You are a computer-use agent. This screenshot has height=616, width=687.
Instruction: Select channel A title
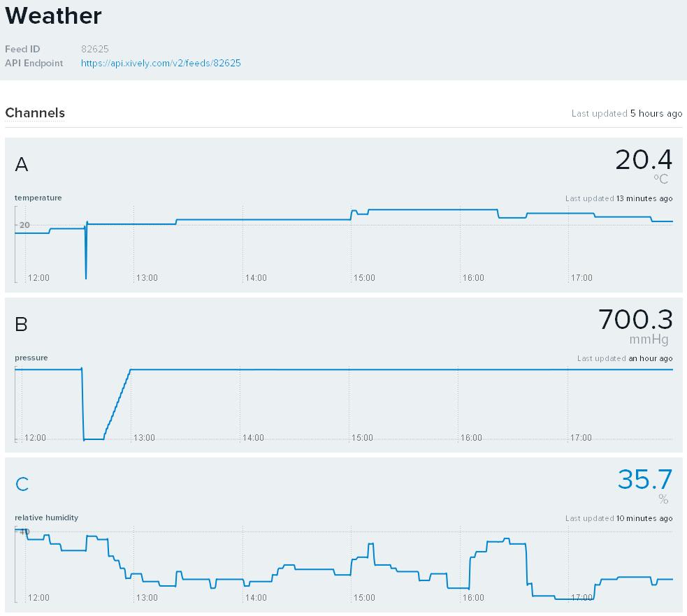click(x=22, y=165)
